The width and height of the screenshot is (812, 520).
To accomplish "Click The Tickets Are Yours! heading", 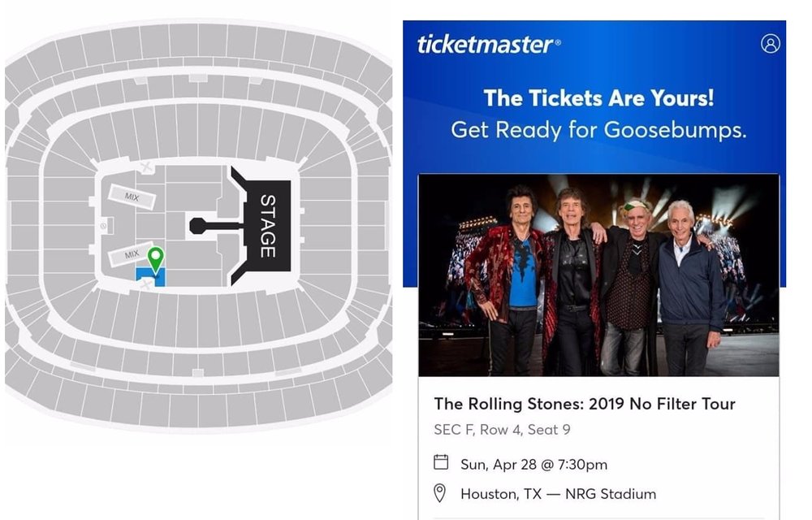I will click(598, 97).
